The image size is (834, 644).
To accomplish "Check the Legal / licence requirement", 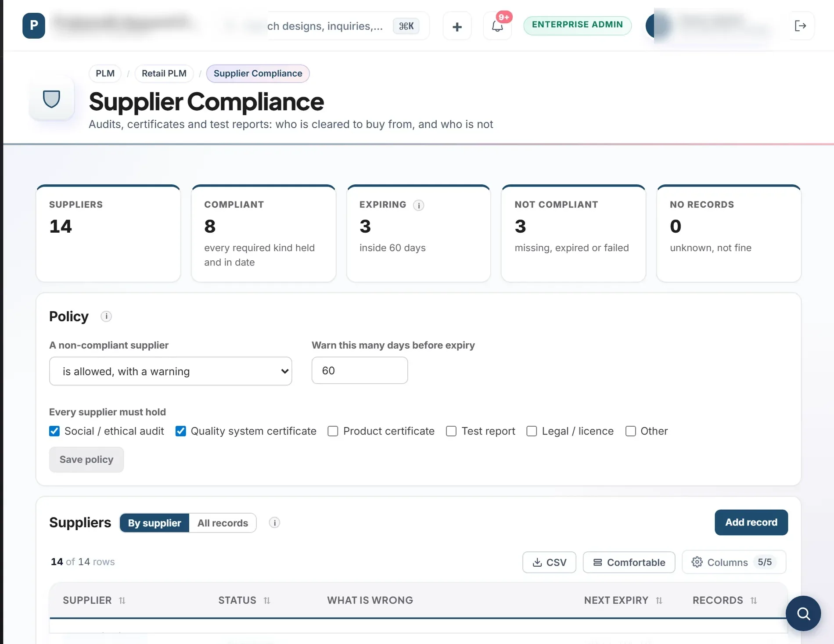I will point(532,431).
